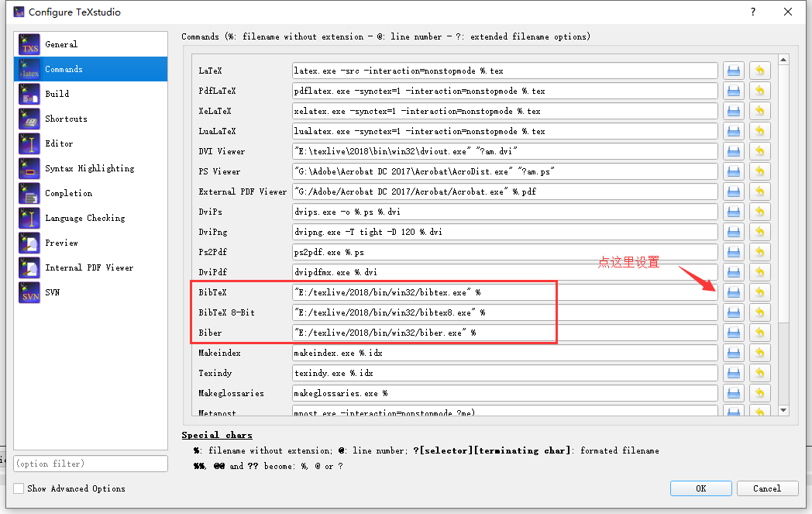Image resolution: width=812 pixels, height=514 pixels.
Task: Edit the DviPs command field
Action: (505, 212)
